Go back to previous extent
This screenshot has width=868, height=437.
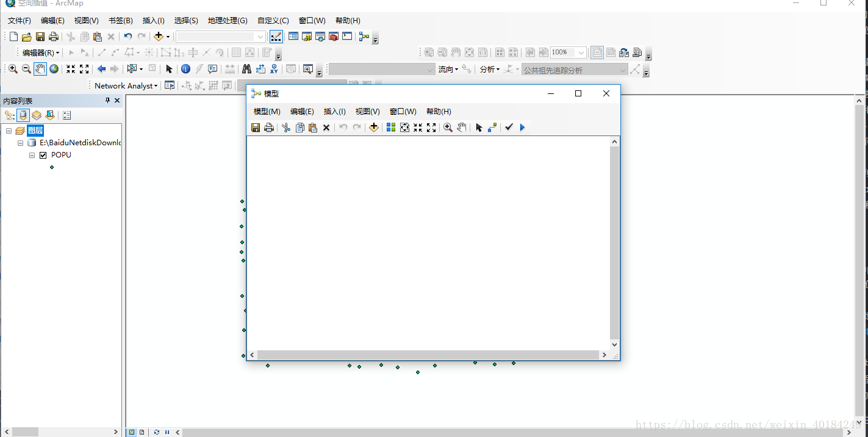101,69
